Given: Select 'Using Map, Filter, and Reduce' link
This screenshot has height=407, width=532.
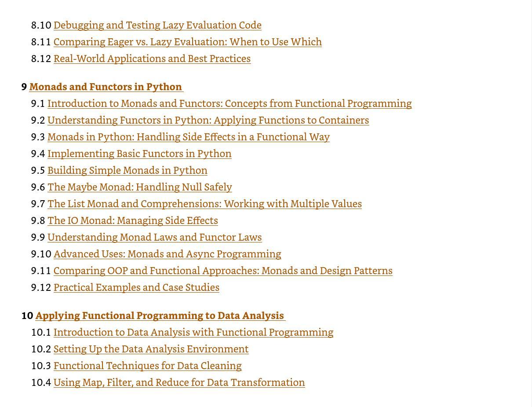Looking at the screenshot, I should coord(179,382).
